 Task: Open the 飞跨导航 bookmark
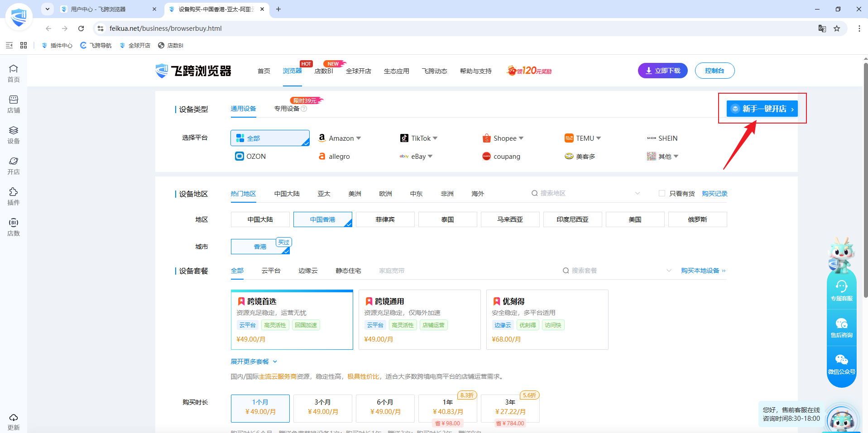point(96,45)
